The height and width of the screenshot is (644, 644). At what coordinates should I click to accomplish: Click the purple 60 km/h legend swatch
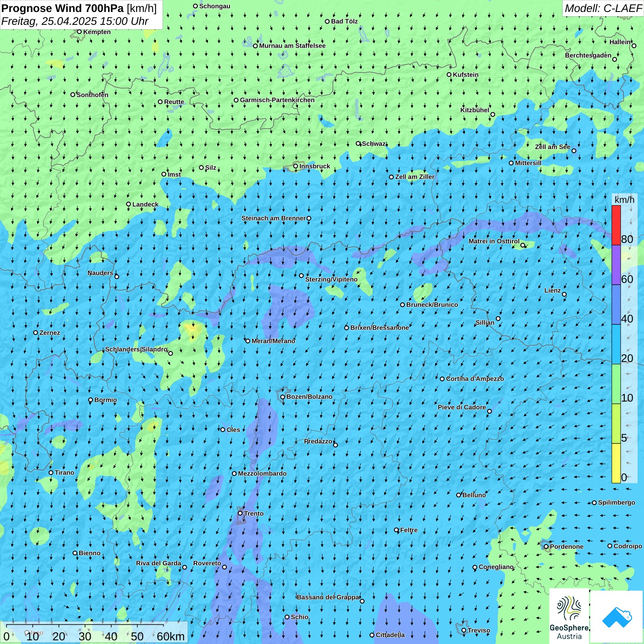point(616,265)
